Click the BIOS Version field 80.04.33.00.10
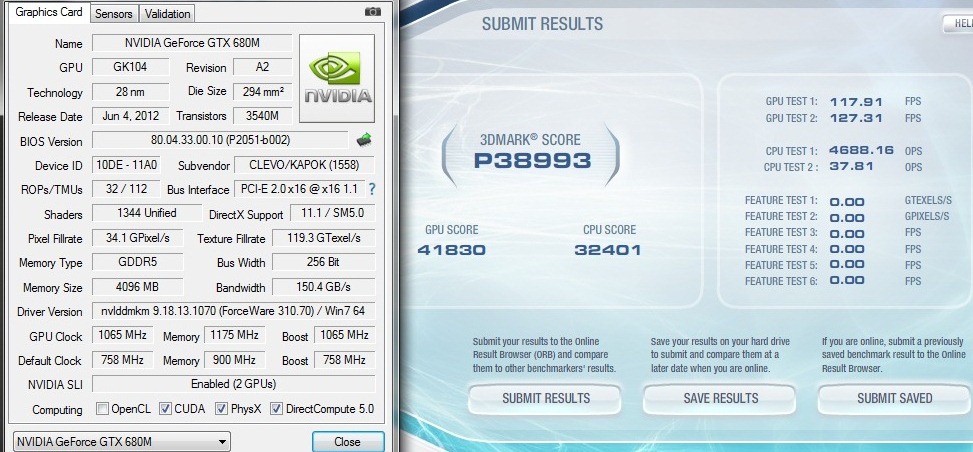The image size is (973, 452). point(220,140)
